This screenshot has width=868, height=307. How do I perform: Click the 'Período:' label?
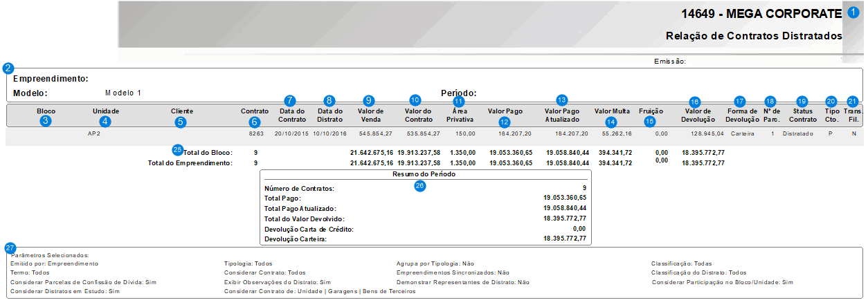tap(458, 93)
